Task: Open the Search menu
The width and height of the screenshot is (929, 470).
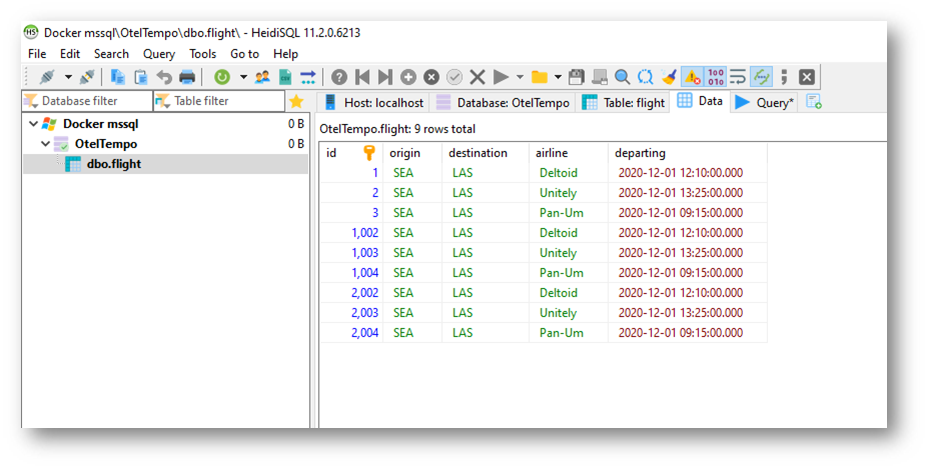Action: click(x=111, y=54)
